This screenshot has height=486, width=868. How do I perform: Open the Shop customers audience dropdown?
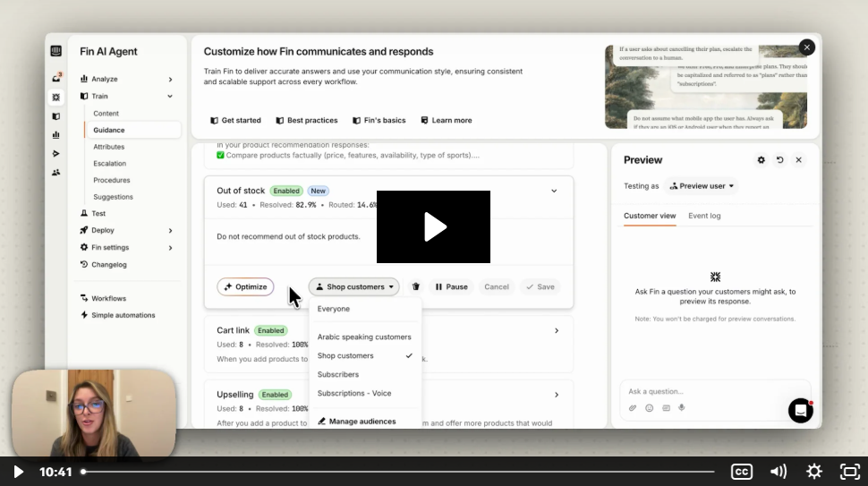(x=354, y=287)
